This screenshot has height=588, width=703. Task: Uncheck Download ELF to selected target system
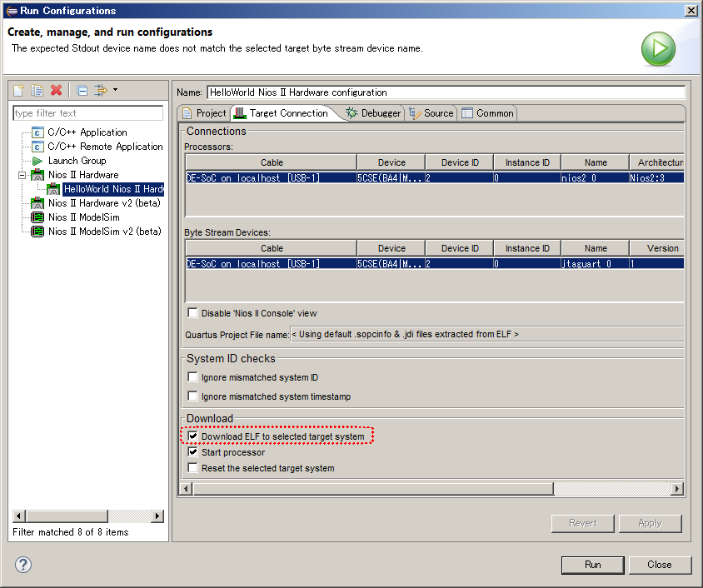pos(192,436)
